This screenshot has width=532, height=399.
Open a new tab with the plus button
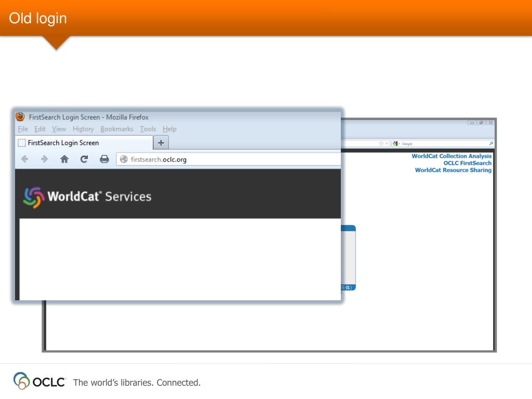click(x=161, y=142)
